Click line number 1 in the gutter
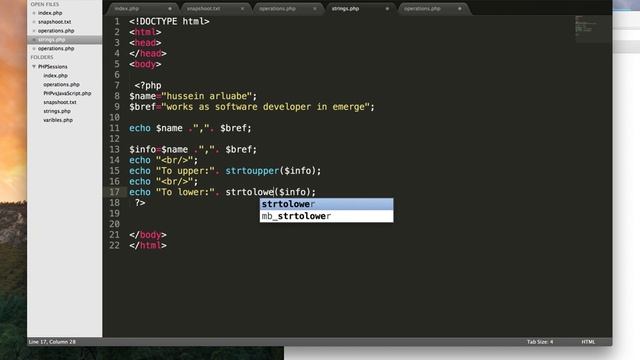This screenshot has height=360, width=640. (117, 21)
